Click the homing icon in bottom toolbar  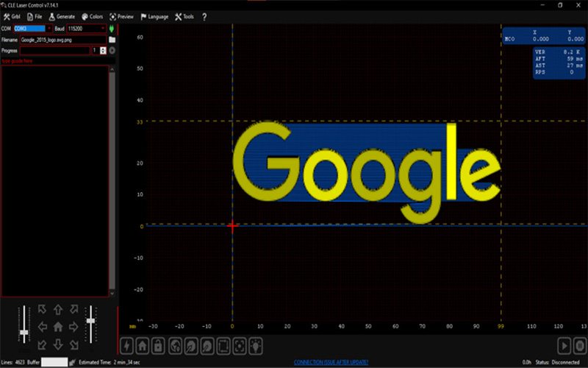point(143,346)
